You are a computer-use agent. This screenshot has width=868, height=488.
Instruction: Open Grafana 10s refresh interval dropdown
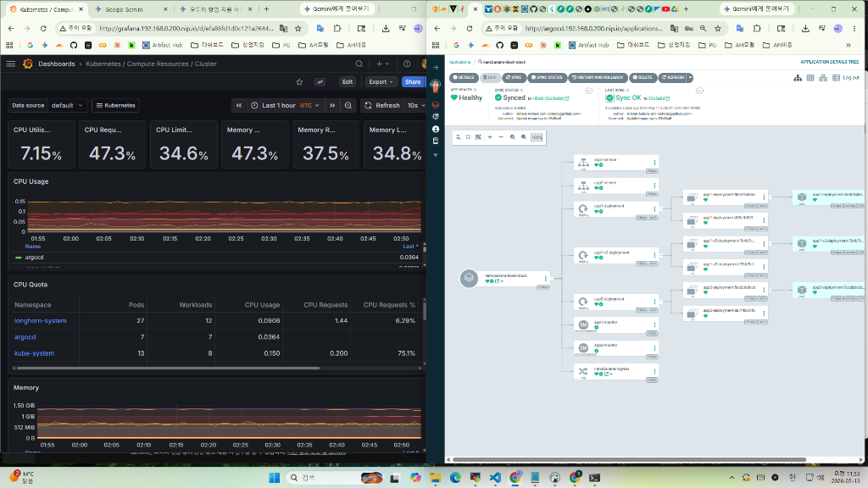[x=415, y=105]
